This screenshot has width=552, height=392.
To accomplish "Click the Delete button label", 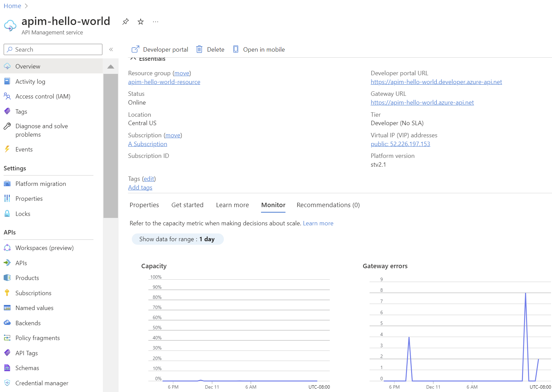I will [215, 49].
